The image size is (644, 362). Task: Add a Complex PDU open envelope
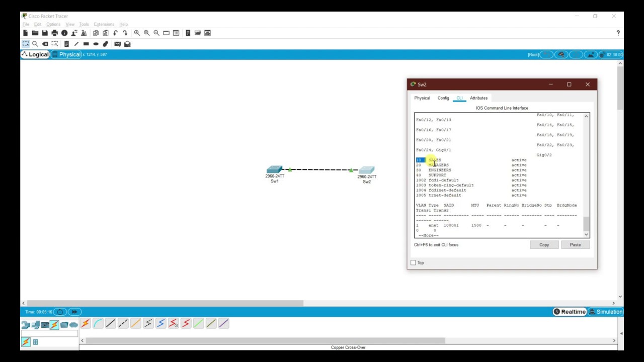127,44
